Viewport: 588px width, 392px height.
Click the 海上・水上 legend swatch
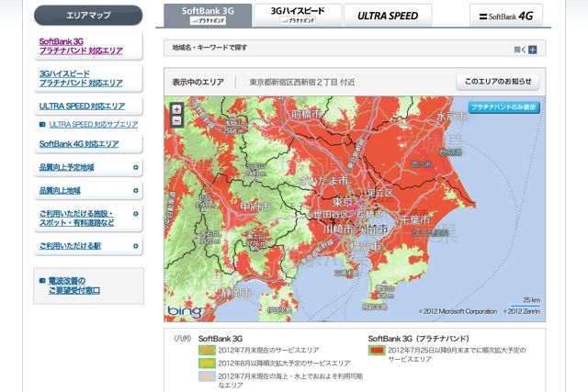click(x=207, y=376)
